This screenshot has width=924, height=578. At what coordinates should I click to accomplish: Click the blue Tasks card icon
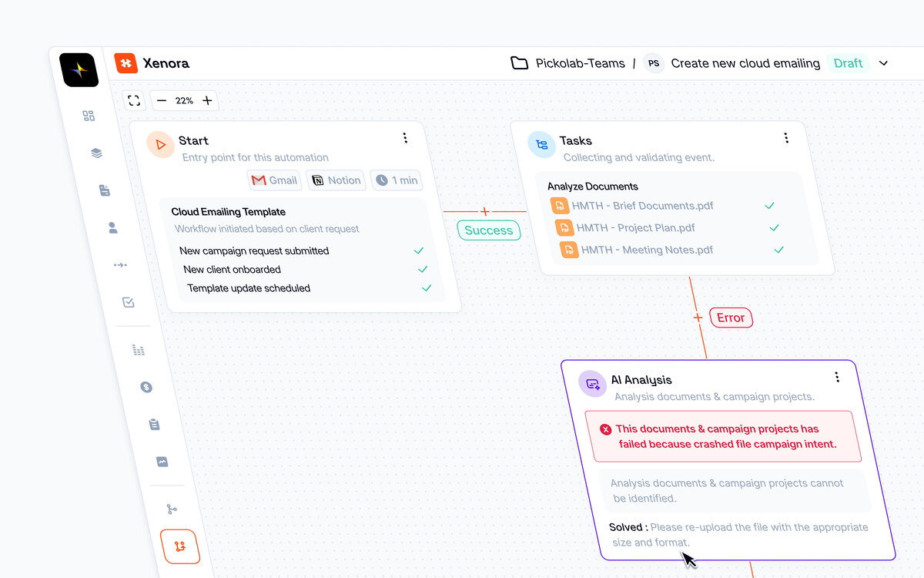click(541, 144)
